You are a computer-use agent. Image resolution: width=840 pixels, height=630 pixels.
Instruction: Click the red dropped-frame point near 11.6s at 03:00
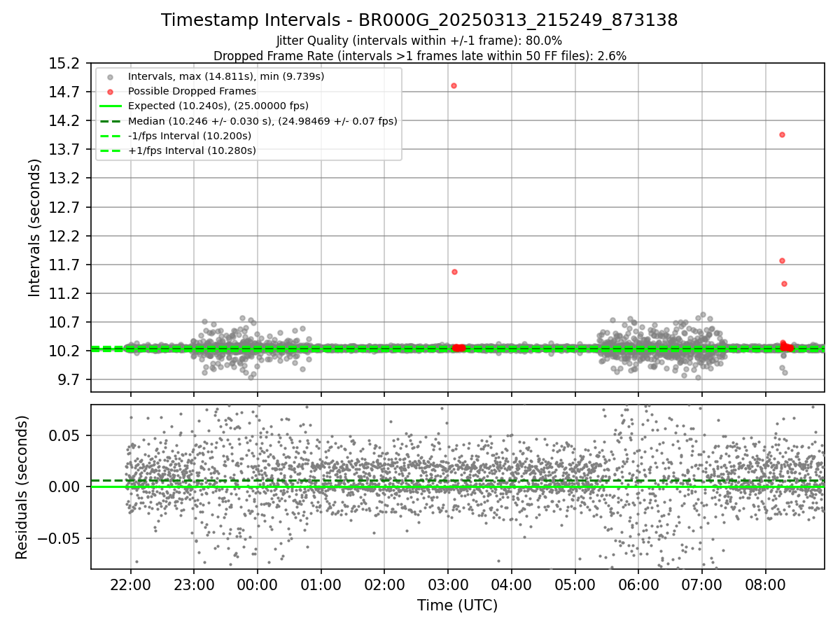pyautogui.click(x=454, y=272)
